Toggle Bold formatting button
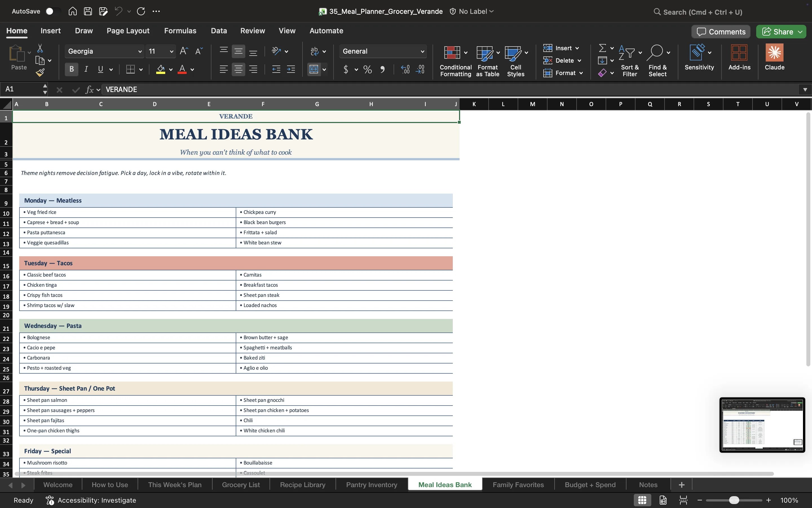Screen dimensions: 812x508 [x=71, y=69]
